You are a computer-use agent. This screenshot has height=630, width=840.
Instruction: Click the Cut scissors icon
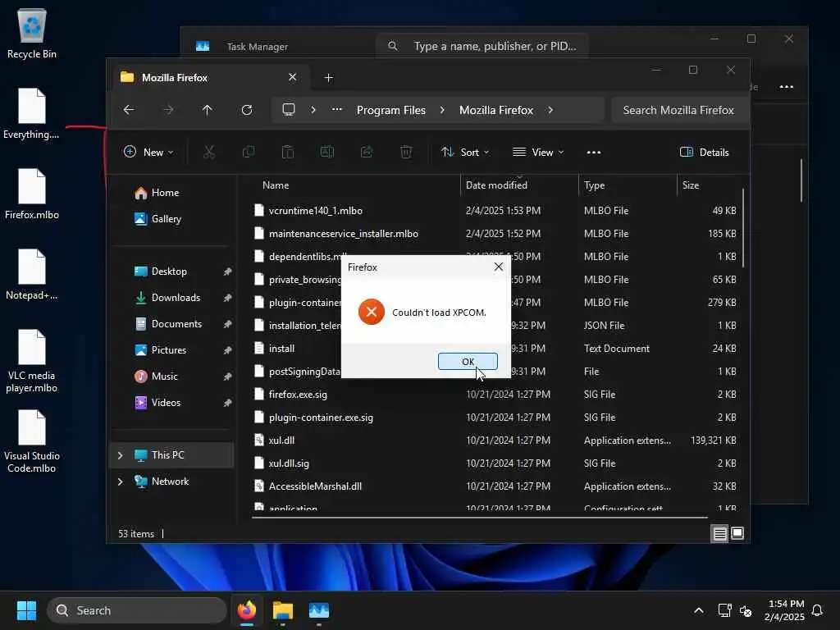click(209, 152)
